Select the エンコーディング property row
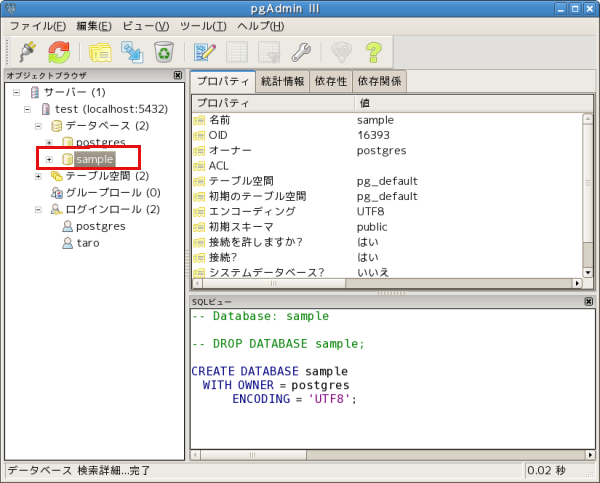 [387, 212]
